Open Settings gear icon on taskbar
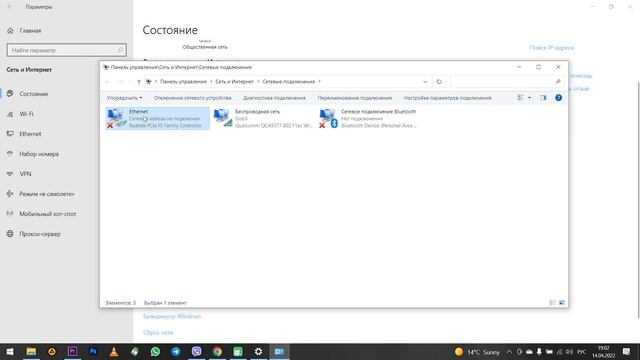 pyautogui.click(x=258, y=351)
